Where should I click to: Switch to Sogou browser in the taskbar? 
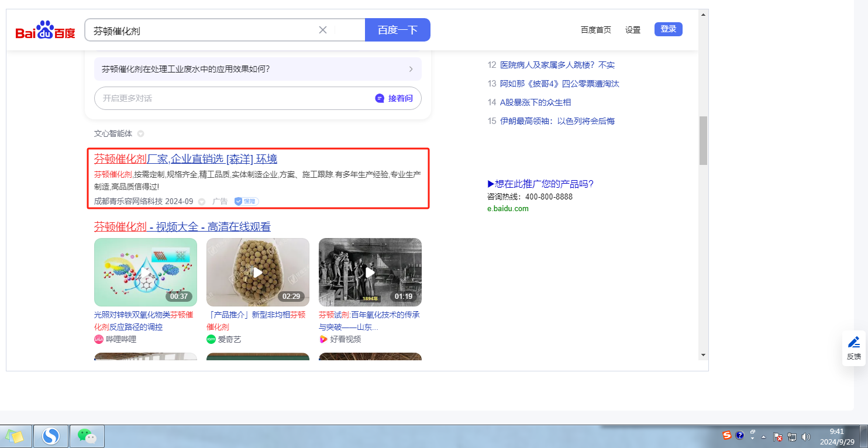[x=51, y=436]
